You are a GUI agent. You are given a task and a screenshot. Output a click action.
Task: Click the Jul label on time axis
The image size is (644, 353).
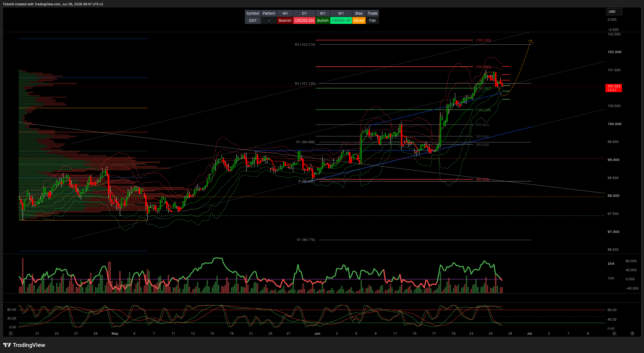529,334
